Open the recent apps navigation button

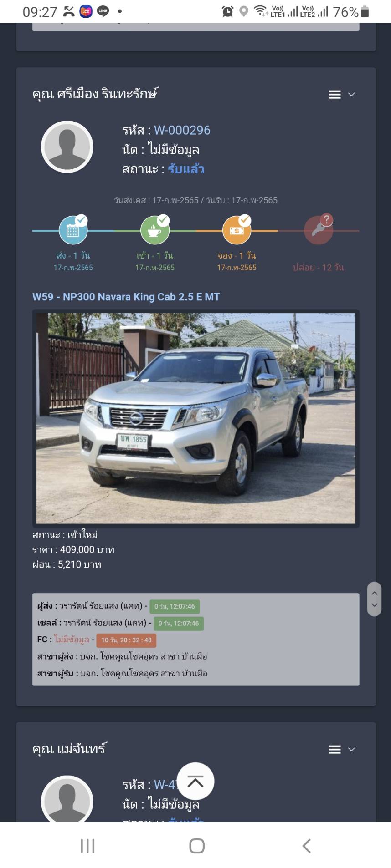coord(87,846)
